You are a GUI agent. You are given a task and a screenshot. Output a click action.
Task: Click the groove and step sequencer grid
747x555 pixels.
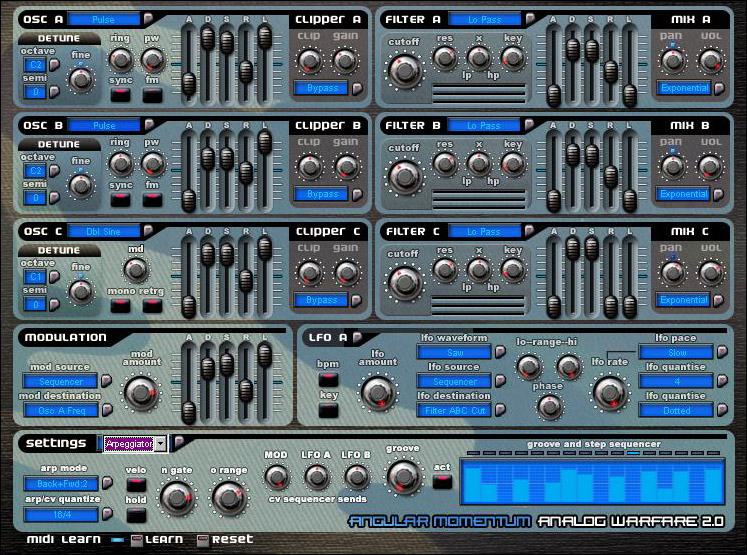[x=592, y=481]
